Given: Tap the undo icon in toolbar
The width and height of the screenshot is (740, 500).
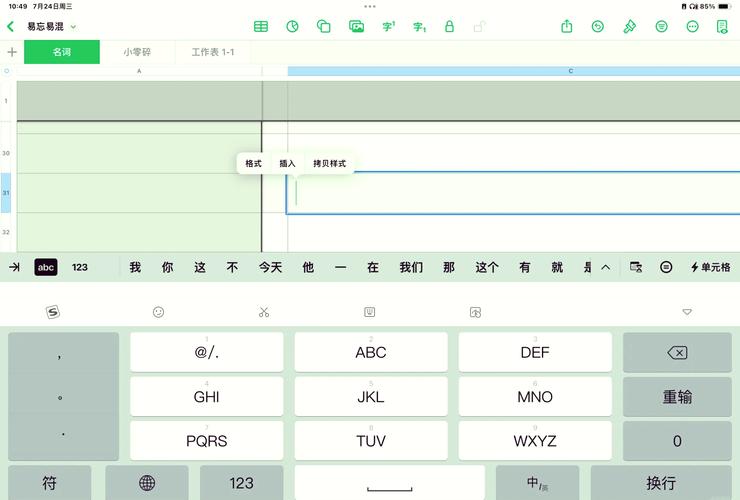Looking at the screenshot, I should pyautogui.click(x=598, y=27).
